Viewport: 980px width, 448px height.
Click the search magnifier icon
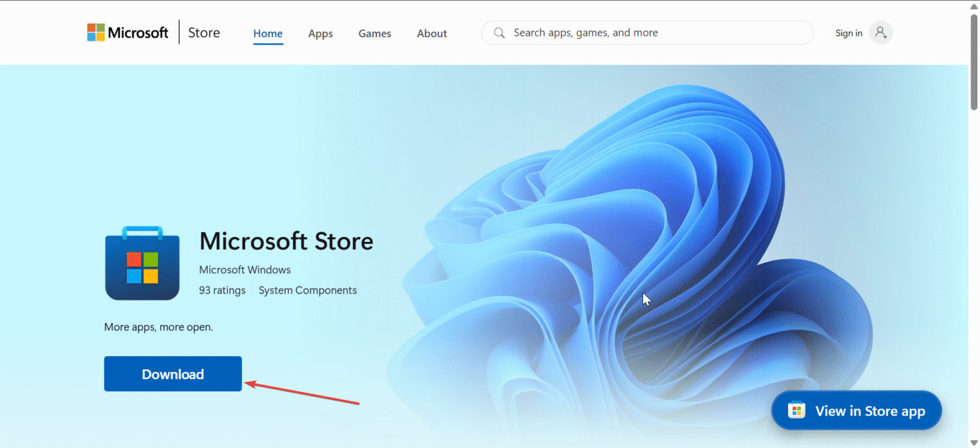[500, 33]
